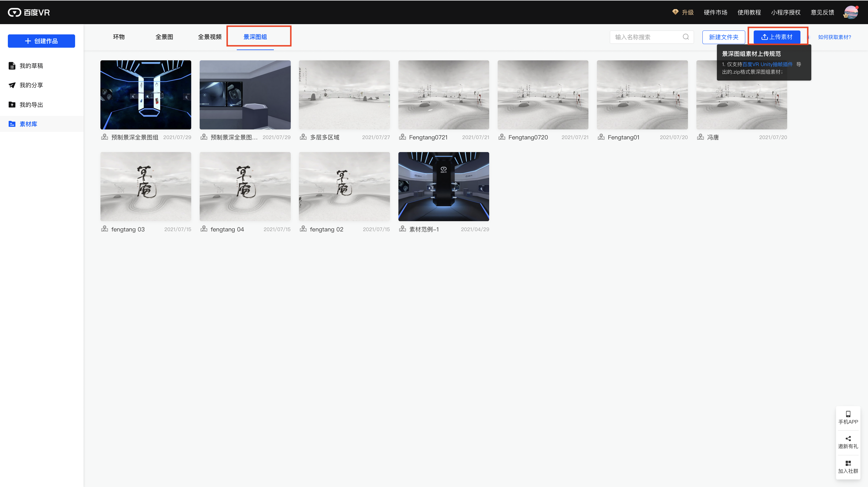Open the fengtang 03 thumbnail

146,186
